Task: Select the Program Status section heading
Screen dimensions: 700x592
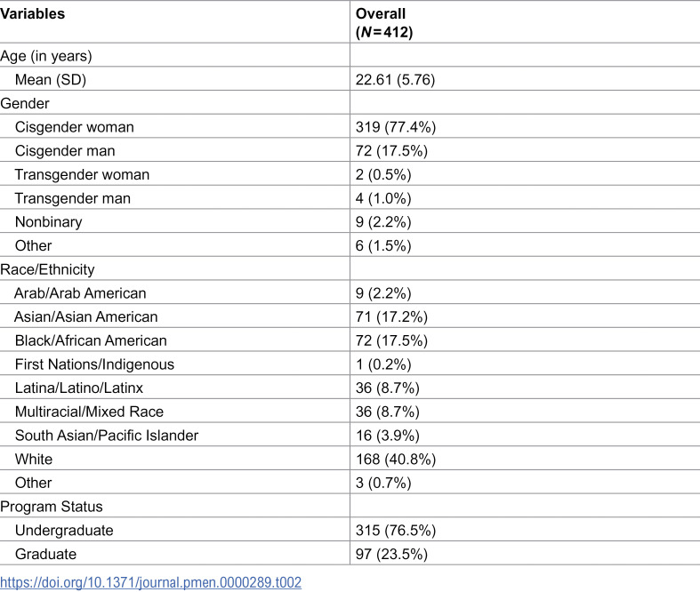Action: (x=52, y=507)
